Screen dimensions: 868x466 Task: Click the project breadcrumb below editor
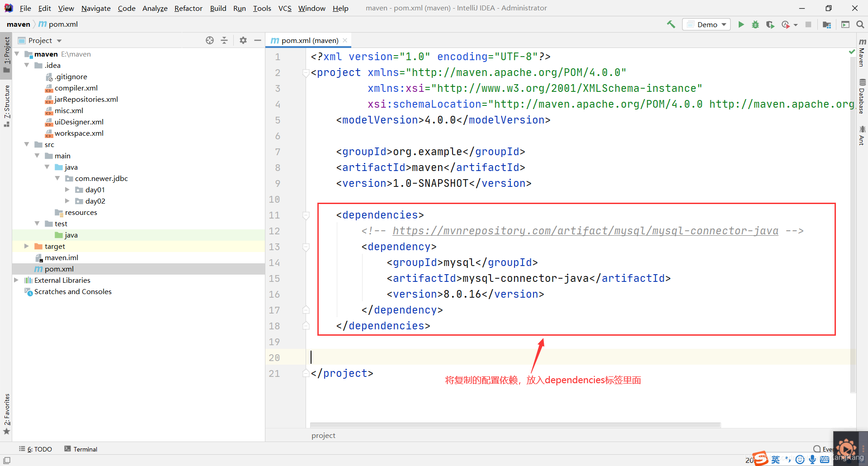pos(323,435)
